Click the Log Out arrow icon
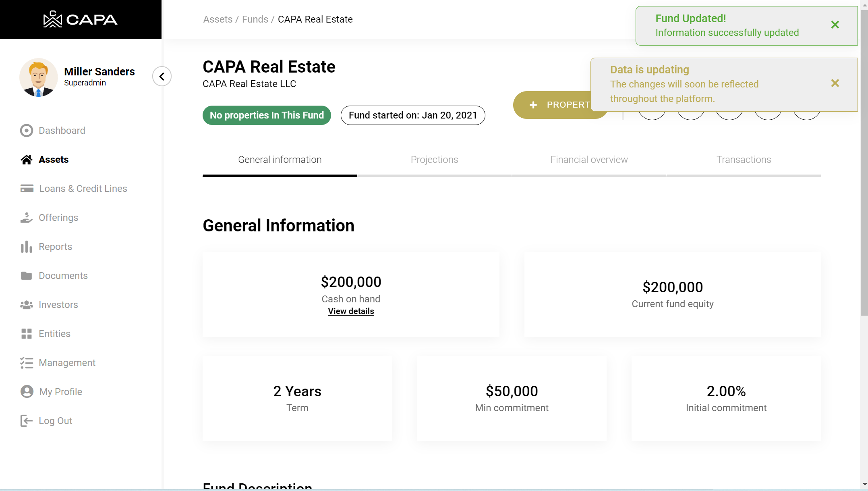The width and height of the screenshot is (868, 491). click(27, 421)
